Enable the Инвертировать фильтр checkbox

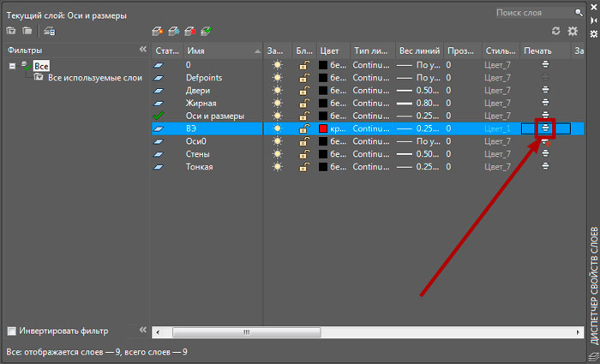(x=12, y=331)
